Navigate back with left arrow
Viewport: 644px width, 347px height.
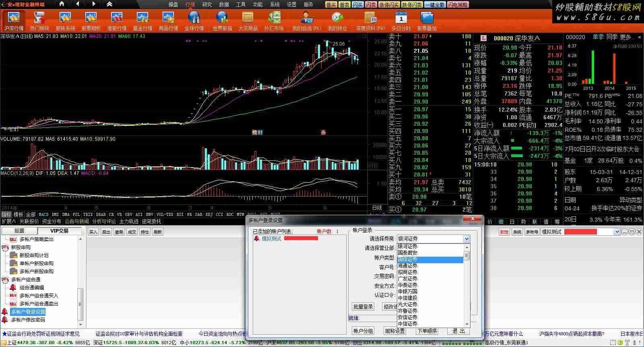[77, 4]
